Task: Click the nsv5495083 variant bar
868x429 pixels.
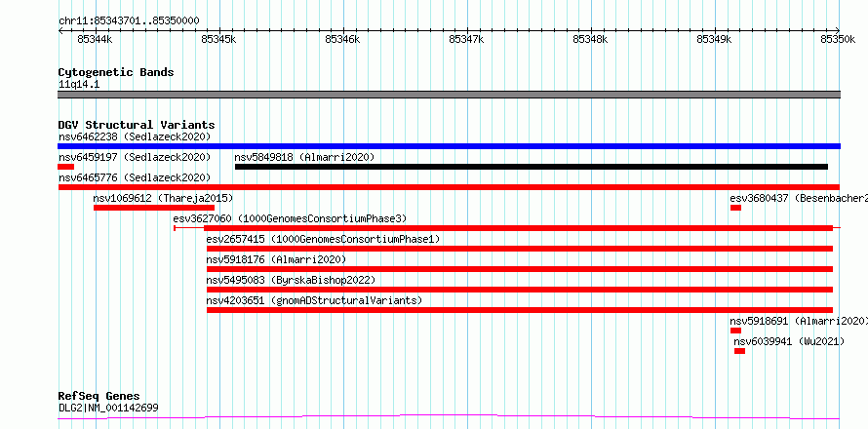Action: point(519,290)
